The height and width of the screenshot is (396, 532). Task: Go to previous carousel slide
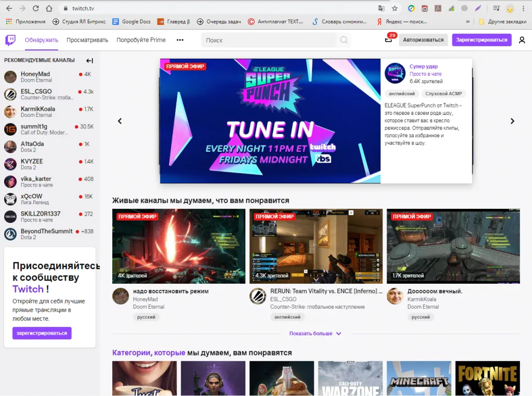(120, 121)
